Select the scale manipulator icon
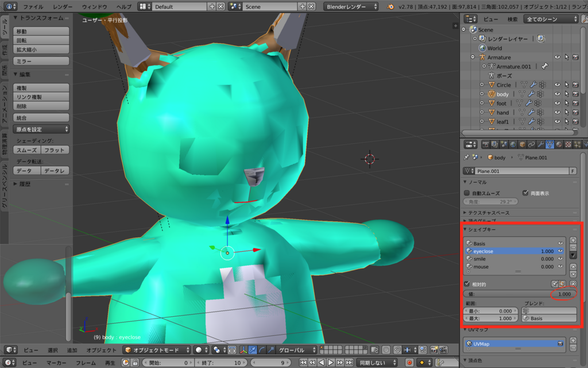Image resolution: width=588 pixels, height=368 pixels. tap(271, 350)
